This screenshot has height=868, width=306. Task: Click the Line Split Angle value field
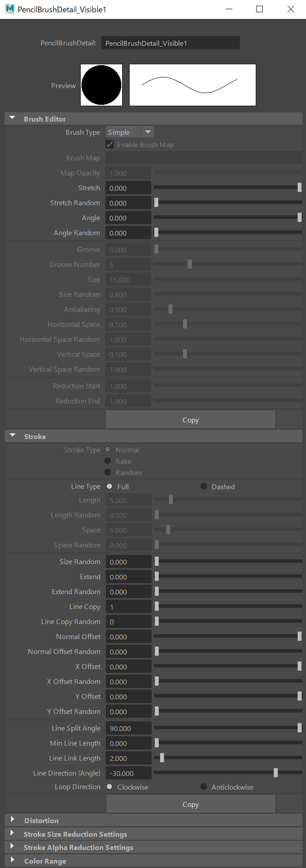128,728
